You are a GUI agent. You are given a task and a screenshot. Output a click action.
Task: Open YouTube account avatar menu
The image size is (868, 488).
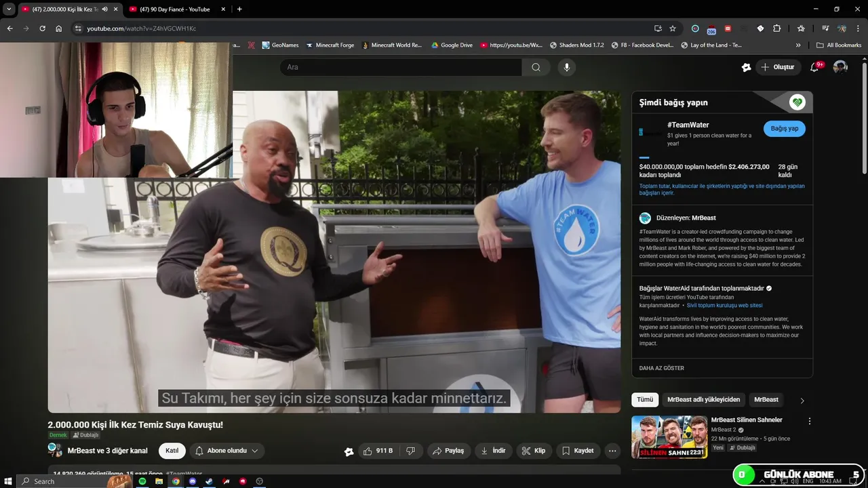840,67
